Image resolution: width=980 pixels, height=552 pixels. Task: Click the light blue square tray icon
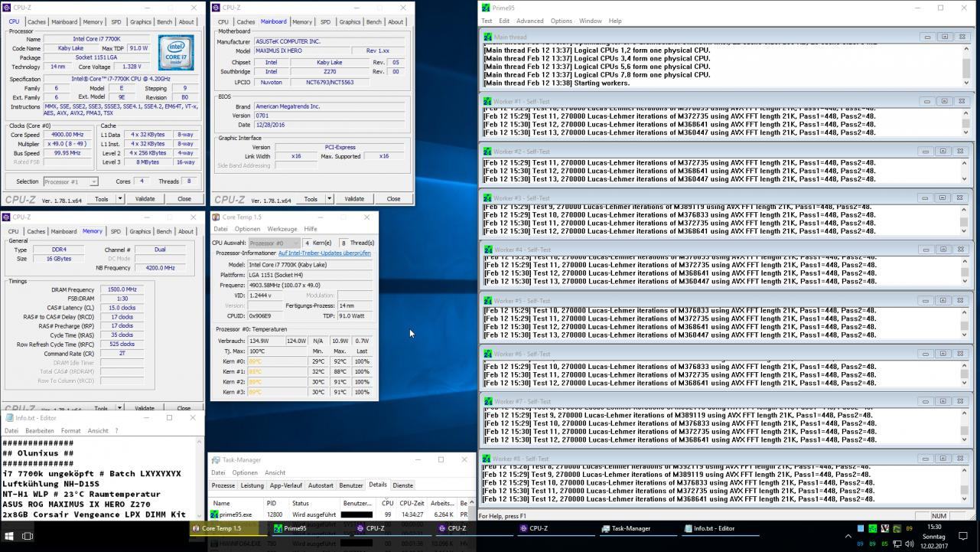click(x=860, y=528)
